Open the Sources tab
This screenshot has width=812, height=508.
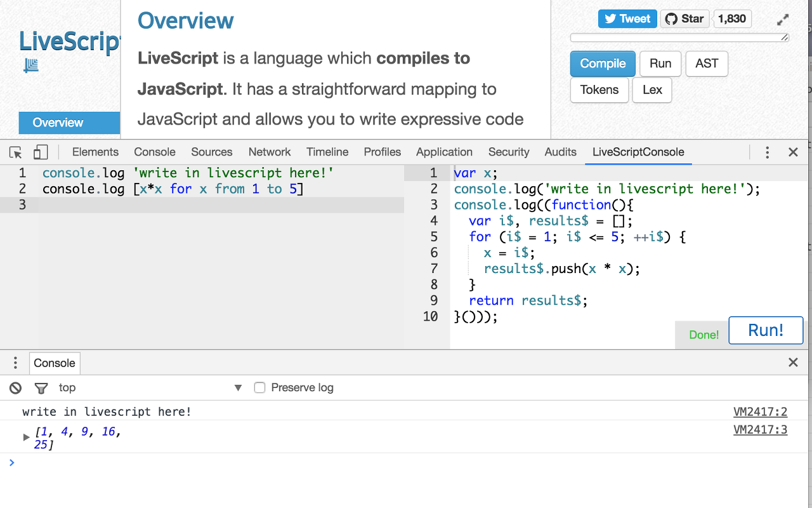[x=212, y=152]
